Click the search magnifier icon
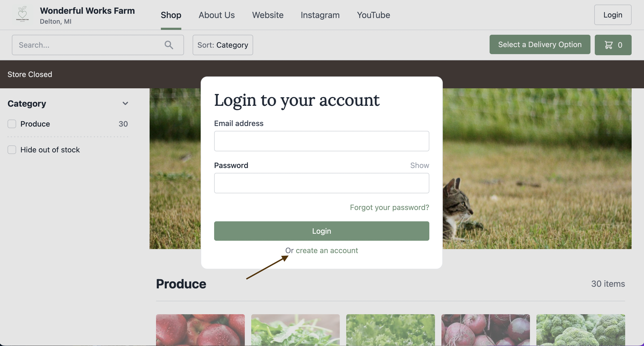 [x=169, y=45]
